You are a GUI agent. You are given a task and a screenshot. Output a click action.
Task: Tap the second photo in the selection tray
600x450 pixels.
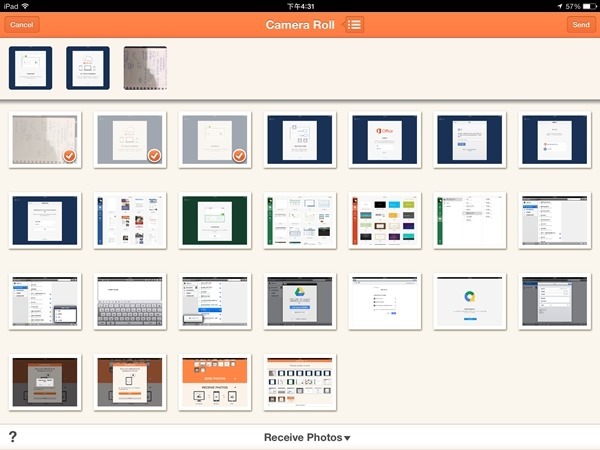[88, 68]
